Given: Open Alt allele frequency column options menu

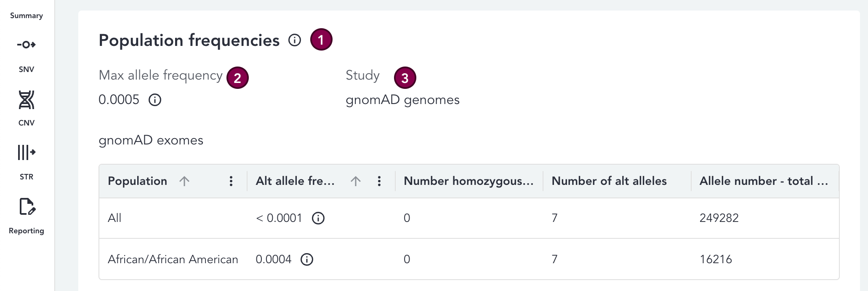Looking at the screenshot, I should click(x=379, y=181).
